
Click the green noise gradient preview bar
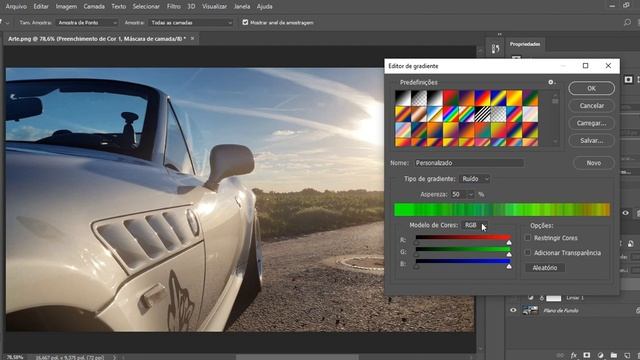[x=502, y=210]
